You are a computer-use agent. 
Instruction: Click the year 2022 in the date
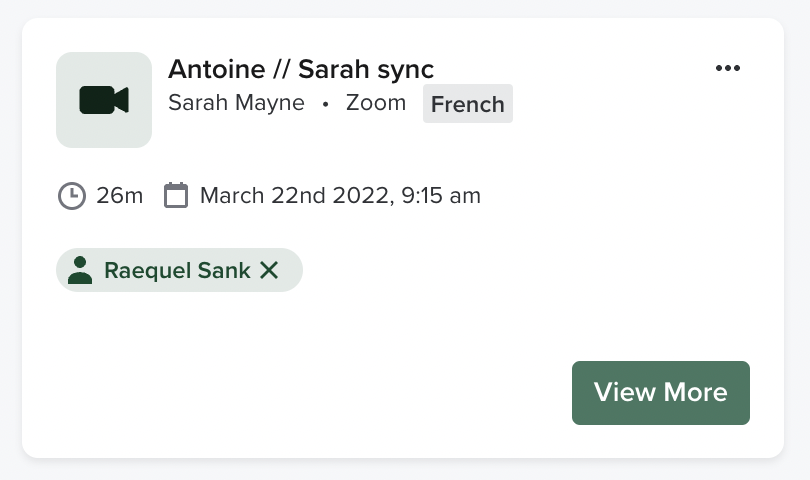(x=359, y=195)
